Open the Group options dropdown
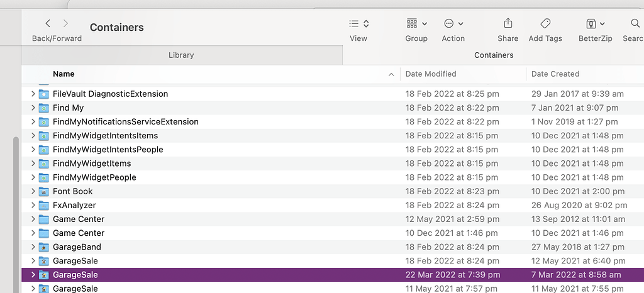 pyautogui.click(x=416, y=23)
